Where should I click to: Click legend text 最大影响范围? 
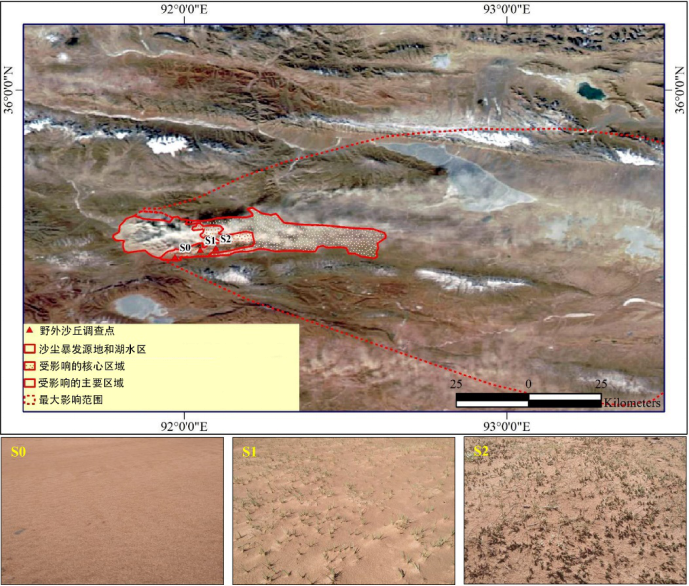(x=71, y=400)
